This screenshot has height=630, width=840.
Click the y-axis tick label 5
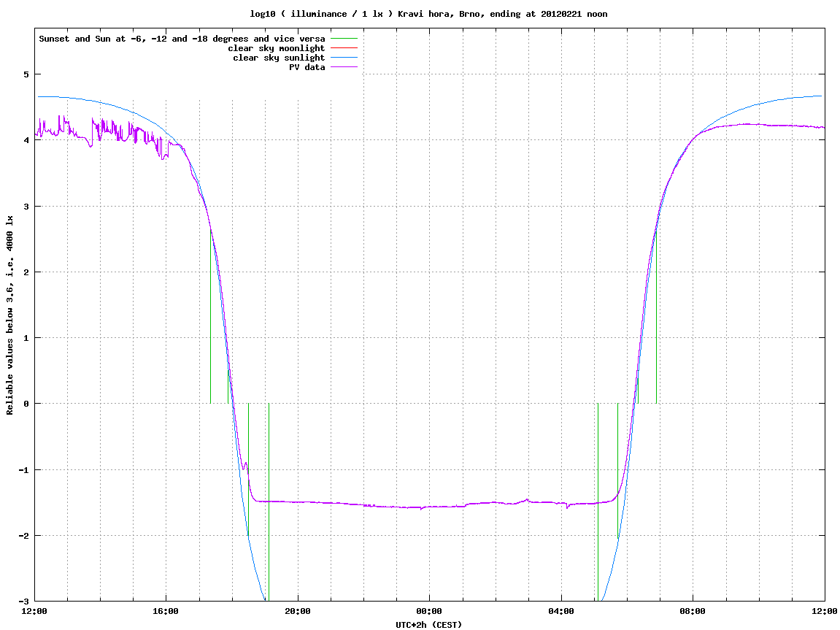[x=26, y=74]
